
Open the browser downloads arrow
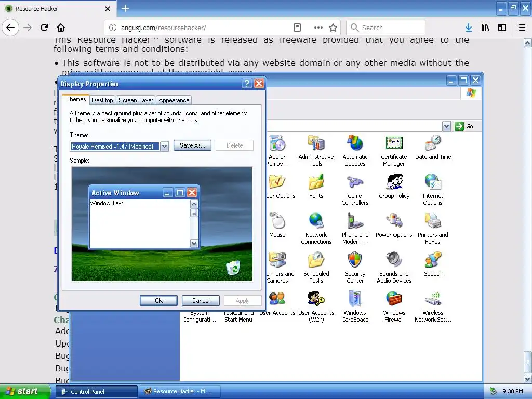pos(469,28)
